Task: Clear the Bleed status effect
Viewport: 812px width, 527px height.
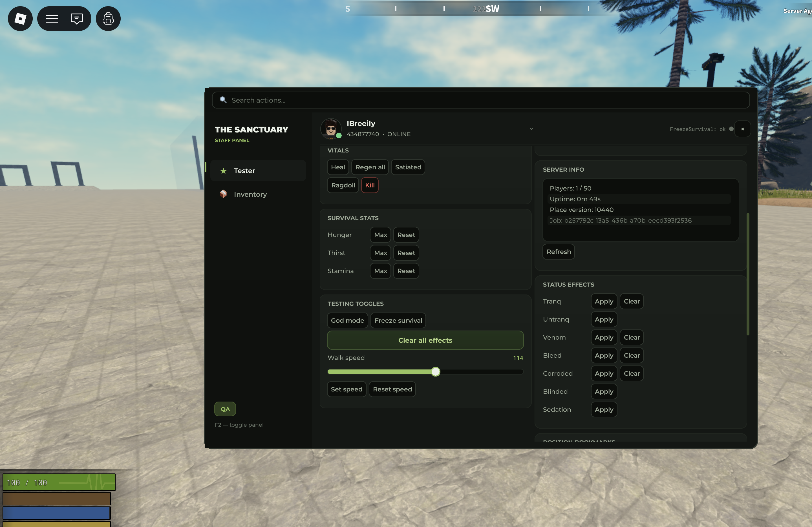Action: pyautogui.click(x=632, y=355)
